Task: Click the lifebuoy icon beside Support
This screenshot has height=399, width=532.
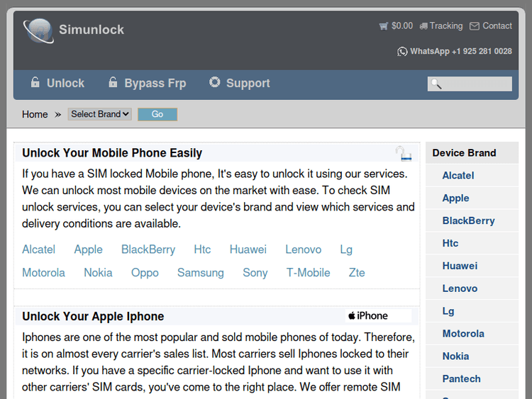Action: pyautogui.click(x=215, y=83)
